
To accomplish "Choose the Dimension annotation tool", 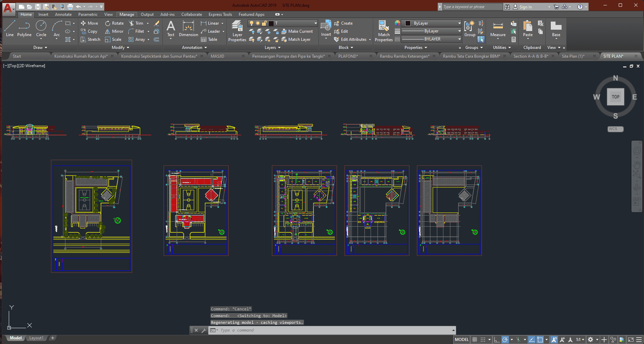I will pos(188,29).
